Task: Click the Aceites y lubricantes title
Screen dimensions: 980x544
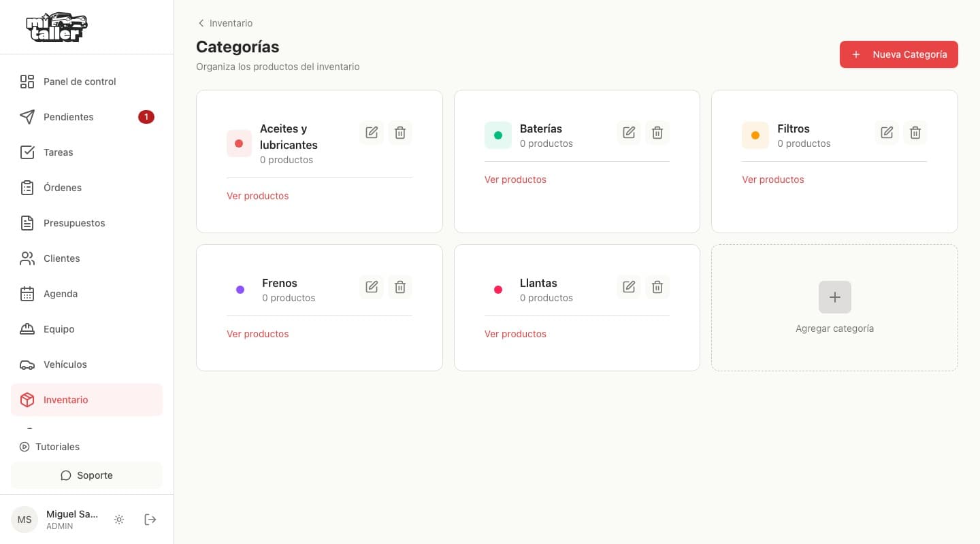Action: 289,137
